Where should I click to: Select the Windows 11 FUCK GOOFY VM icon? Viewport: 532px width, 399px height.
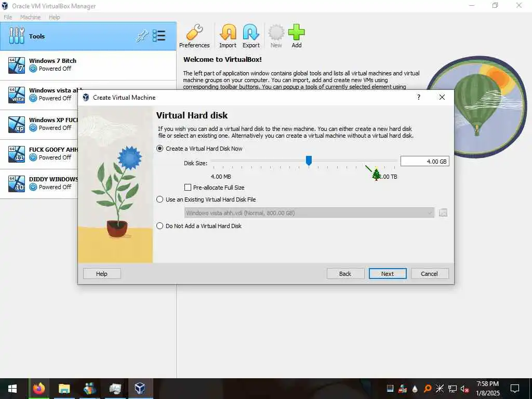17,154
